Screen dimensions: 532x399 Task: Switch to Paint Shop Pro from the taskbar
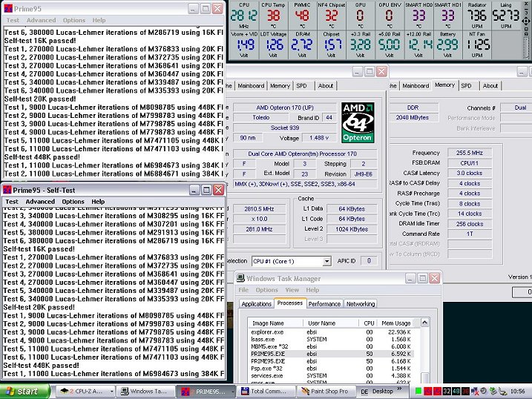tap(326, 391)
